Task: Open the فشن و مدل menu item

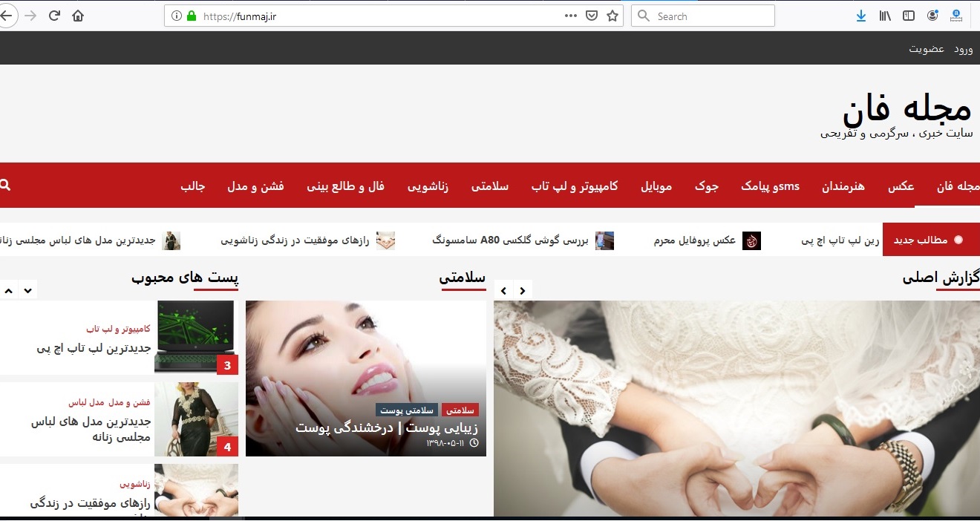Action: point(255,186)
